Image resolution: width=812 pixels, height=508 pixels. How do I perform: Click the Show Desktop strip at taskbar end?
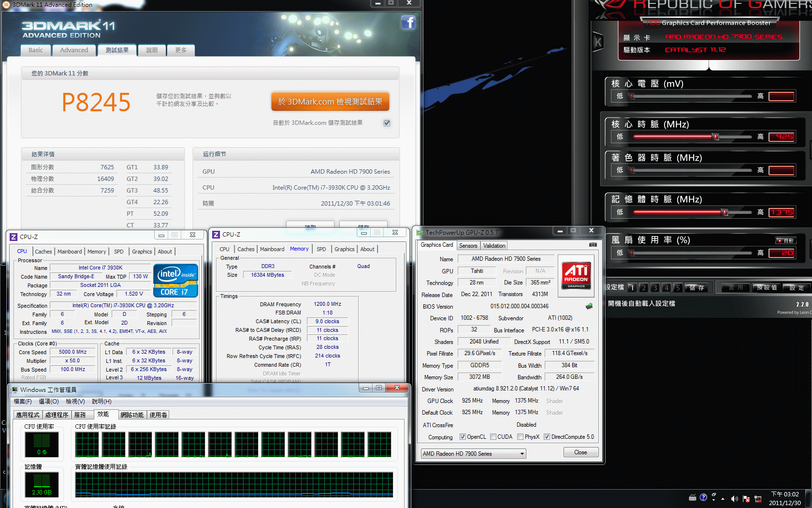pyautogui.click(x=809, y=498)
